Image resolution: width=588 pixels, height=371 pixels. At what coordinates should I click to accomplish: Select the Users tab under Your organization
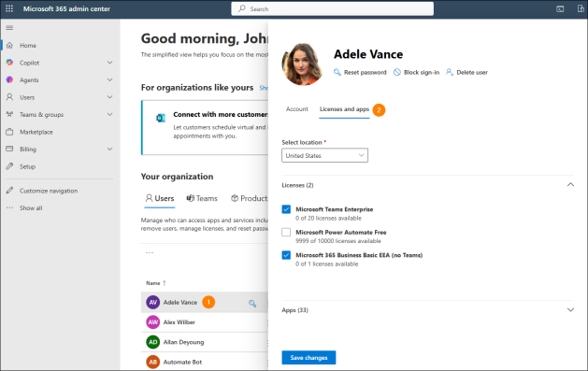coord(160,198)
